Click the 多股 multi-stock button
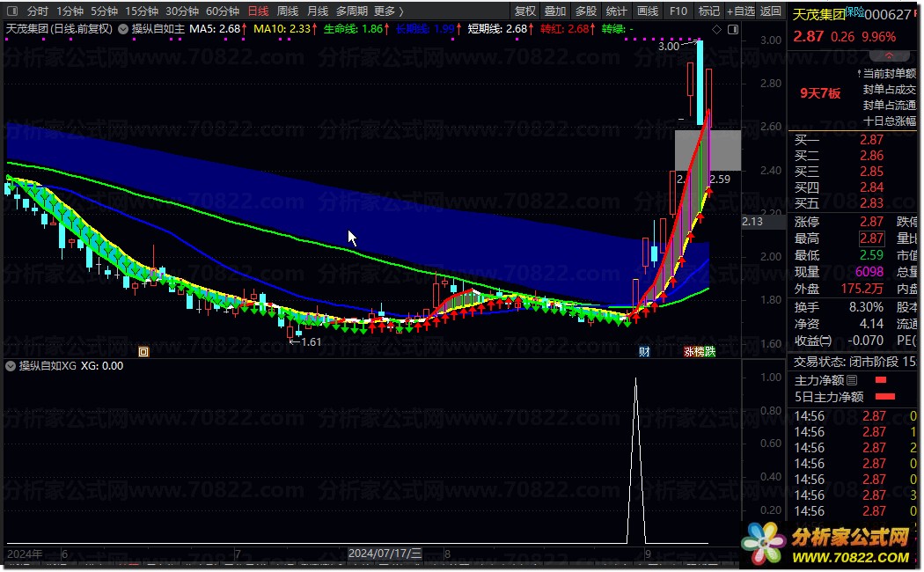Viewport: 924px width, 572px height. pos(586,11)
